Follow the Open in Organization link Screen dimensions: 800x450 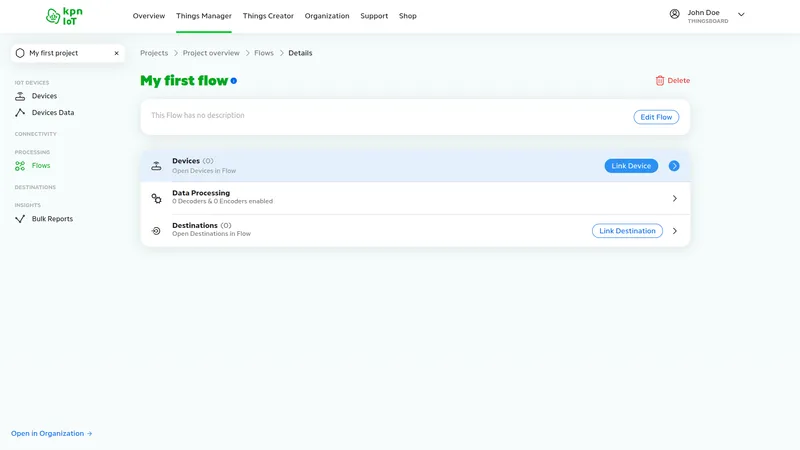52,434
